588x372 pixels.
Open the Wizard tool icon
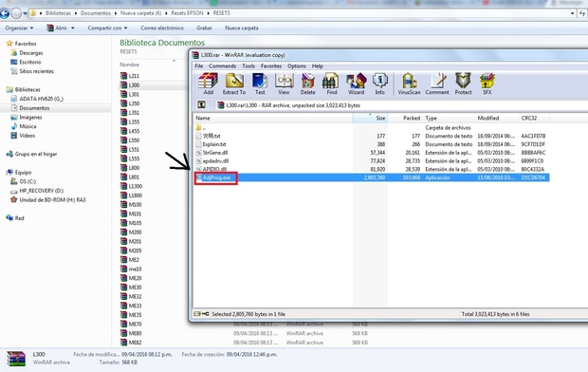pyautogui.click(x=356, y=84)
